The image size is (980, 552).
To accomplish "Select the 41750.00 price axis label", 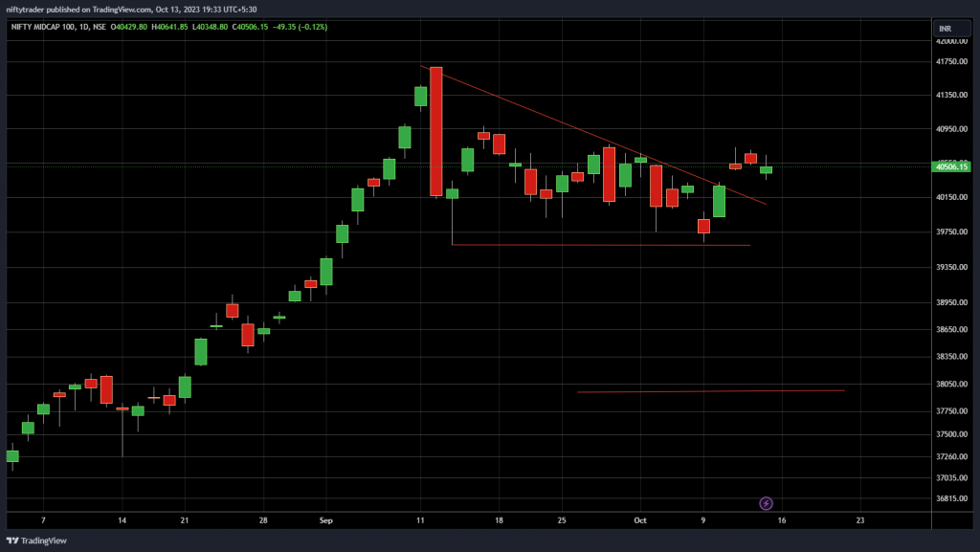I will (951, 62).
